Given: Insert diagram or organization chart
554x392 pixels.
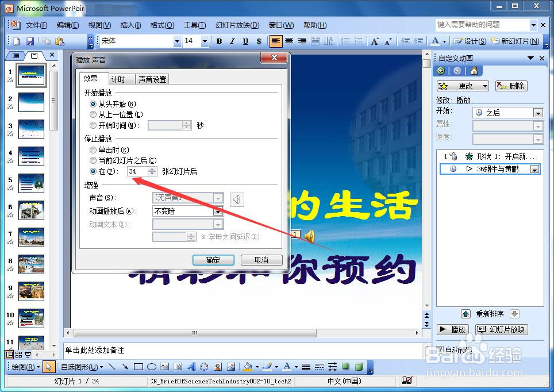Looking at the screenshot, I should [x=204, y=367].
